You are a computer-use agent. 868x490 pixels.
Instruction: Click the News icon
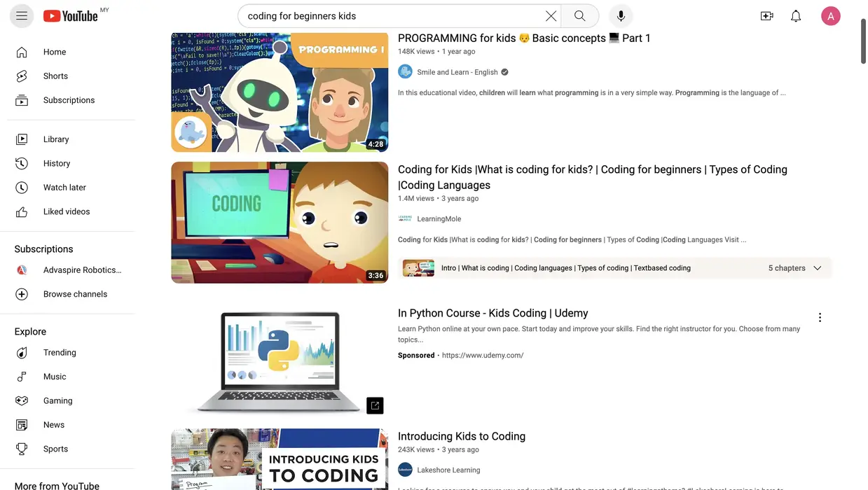[x=22, y=425]
